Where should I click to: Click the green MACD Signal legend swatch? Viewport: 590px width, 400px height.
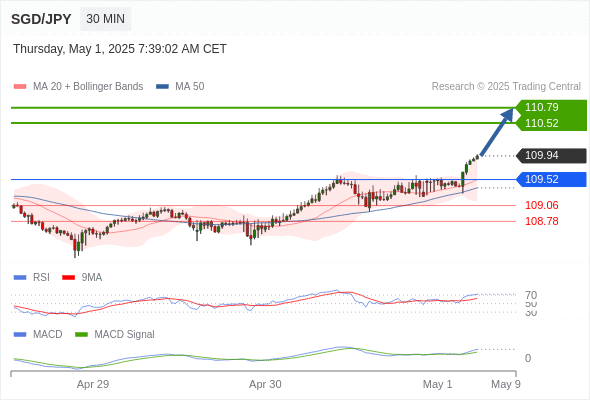pyautogui.click(x=81, y=335)
